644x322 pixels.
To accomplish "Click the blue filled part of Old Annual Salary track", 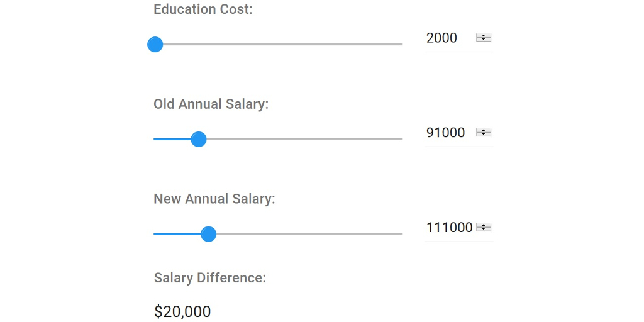I will click(x=172, y=139).
